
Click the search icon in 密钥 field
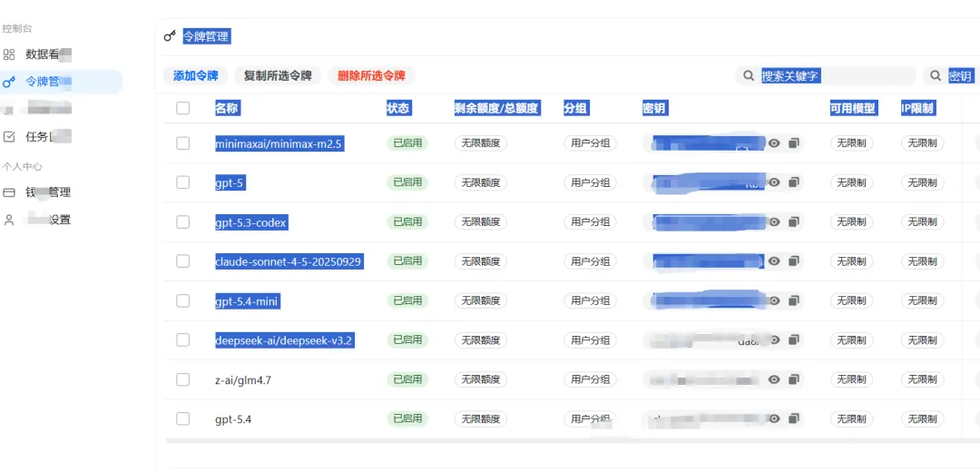[x=936, y=76]
